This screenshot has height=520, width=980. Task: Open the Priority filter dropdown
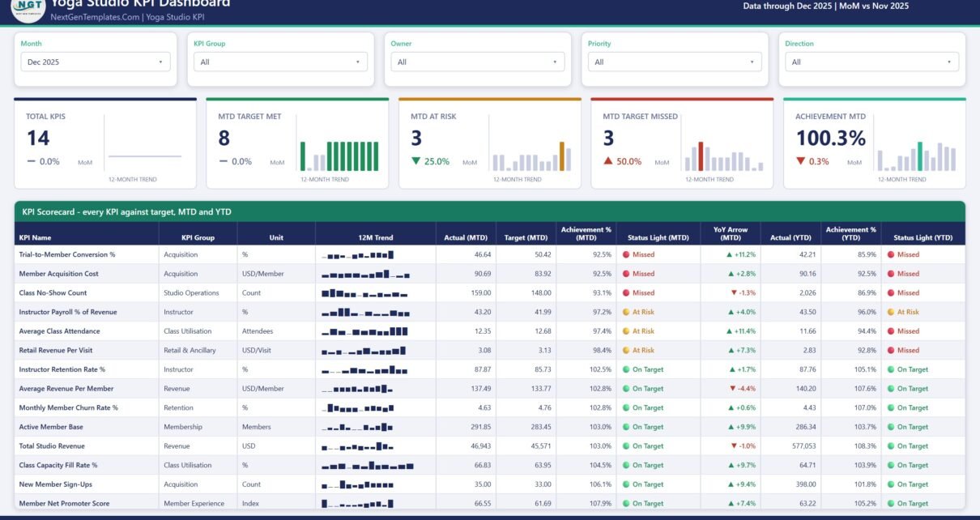point(675,62)
